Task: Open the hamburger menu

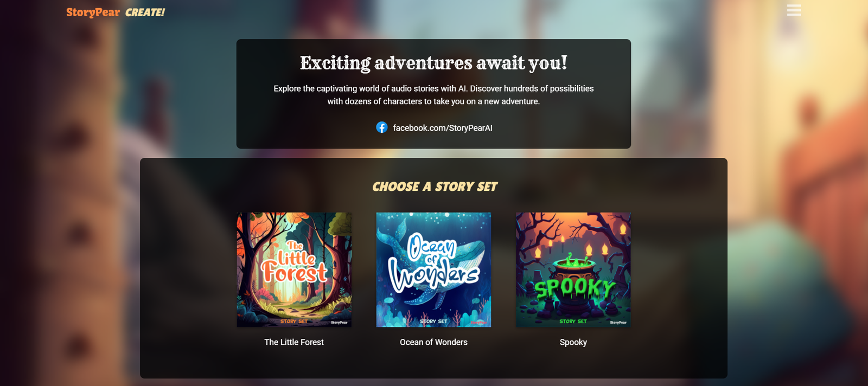Action: pos(794,10)
